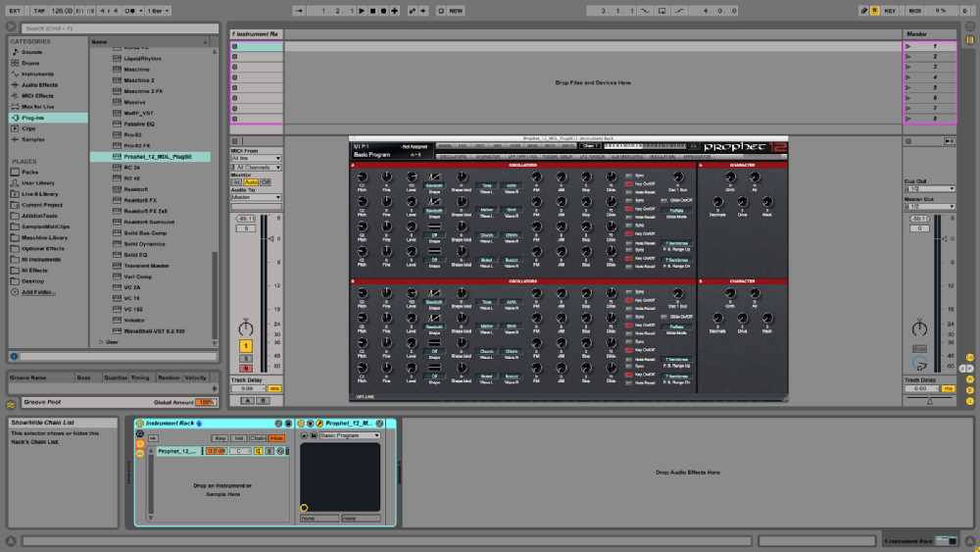
Task: Click the MIDI map mode button
Action: 915,11
